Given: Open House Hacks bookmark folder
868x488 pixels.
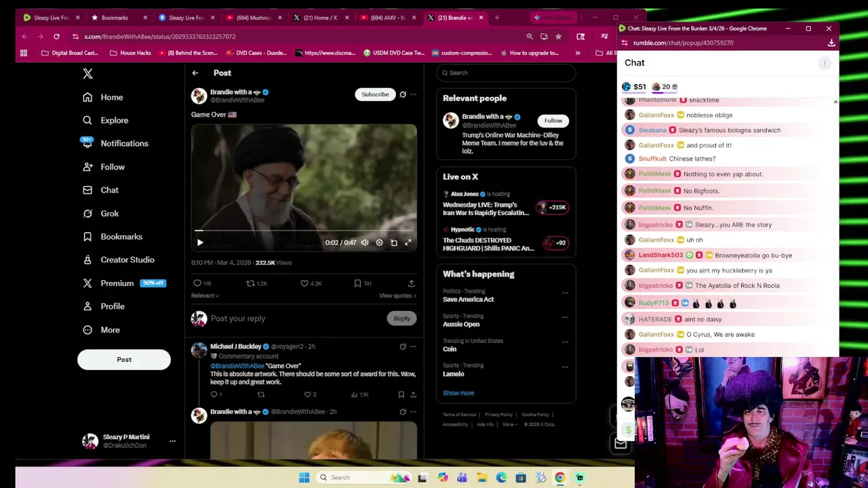Looking at the screenshot, I should 130,53.
